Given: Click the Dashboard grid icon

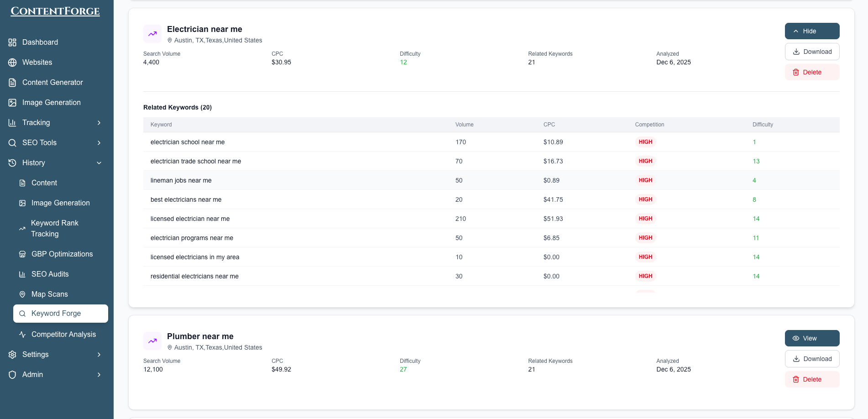Looking at the screenshot, I should 12,42.
